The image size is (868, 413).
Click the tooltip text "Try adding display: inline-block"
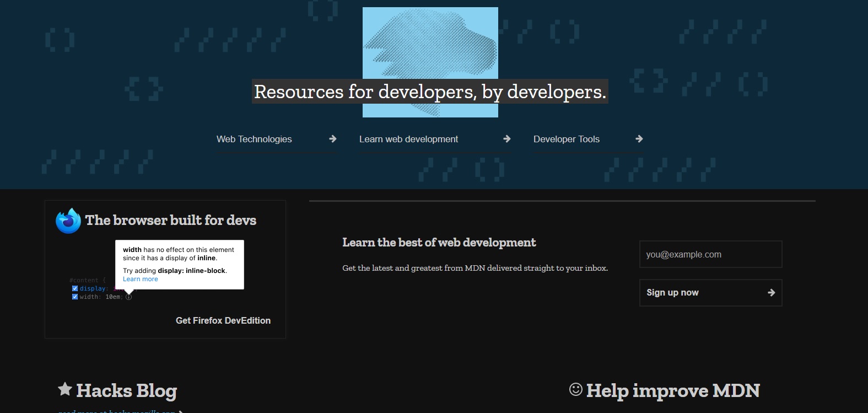click(175, 271)
